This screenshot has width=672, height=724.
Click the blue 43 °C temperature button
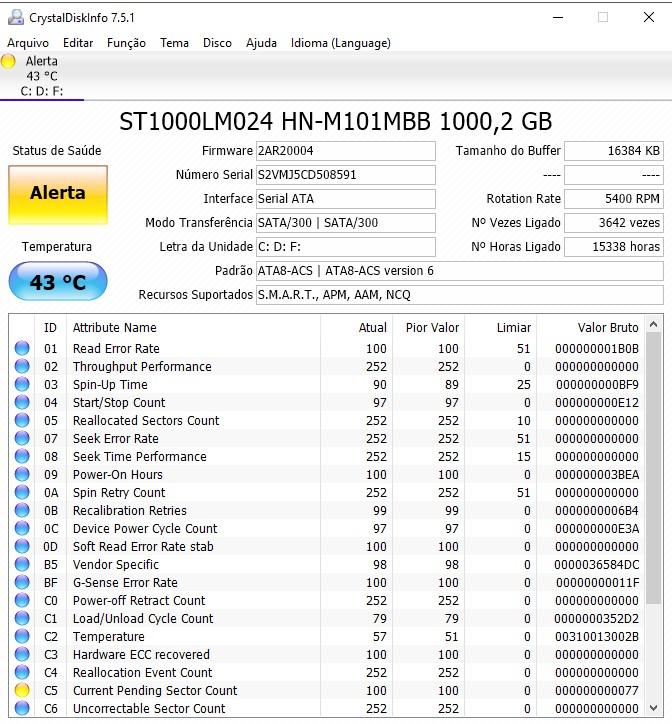pos(58,281)
